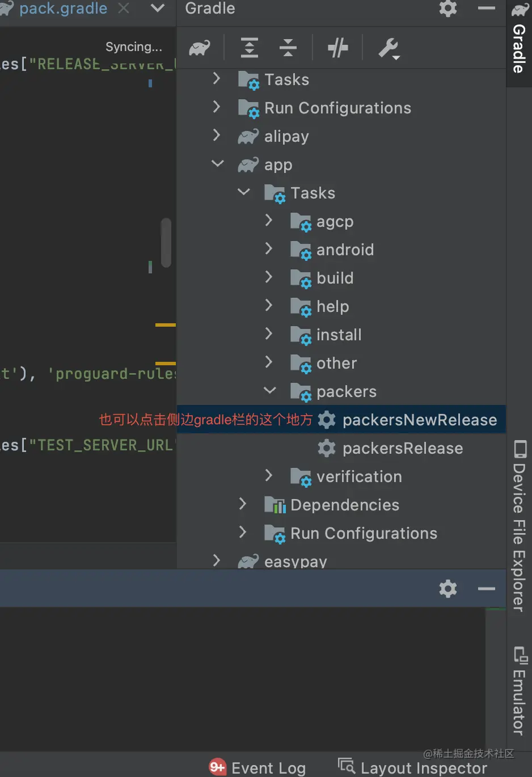Image resolution: width=532 pixels, height=777 pixels.
Task: Expand the install task group
Action: pyautogui.click(x=268, y=333)
